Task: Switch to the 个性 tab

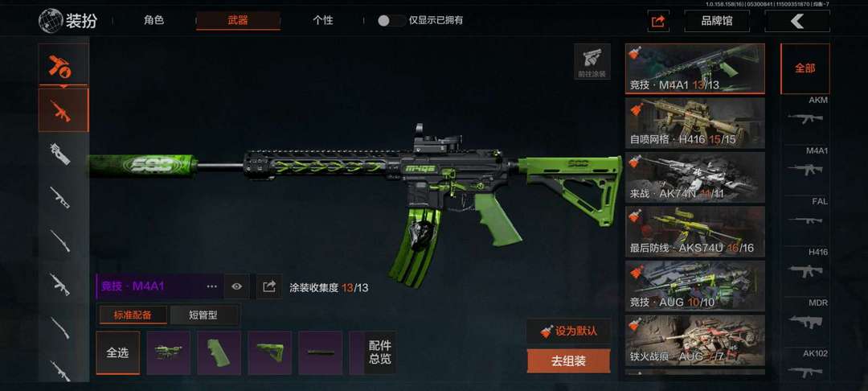Action: pyautogui.click(x=323, y=20)
